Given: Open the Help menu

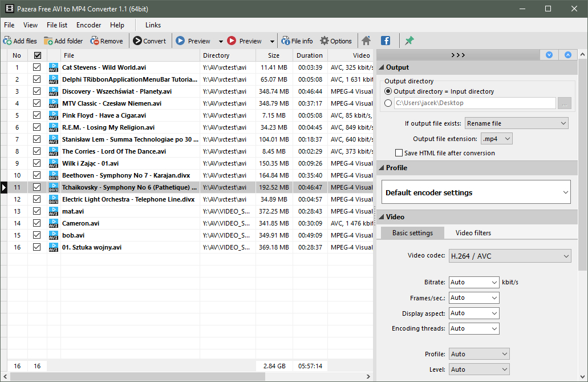Looking at the screenshot, I should [117, 25].
